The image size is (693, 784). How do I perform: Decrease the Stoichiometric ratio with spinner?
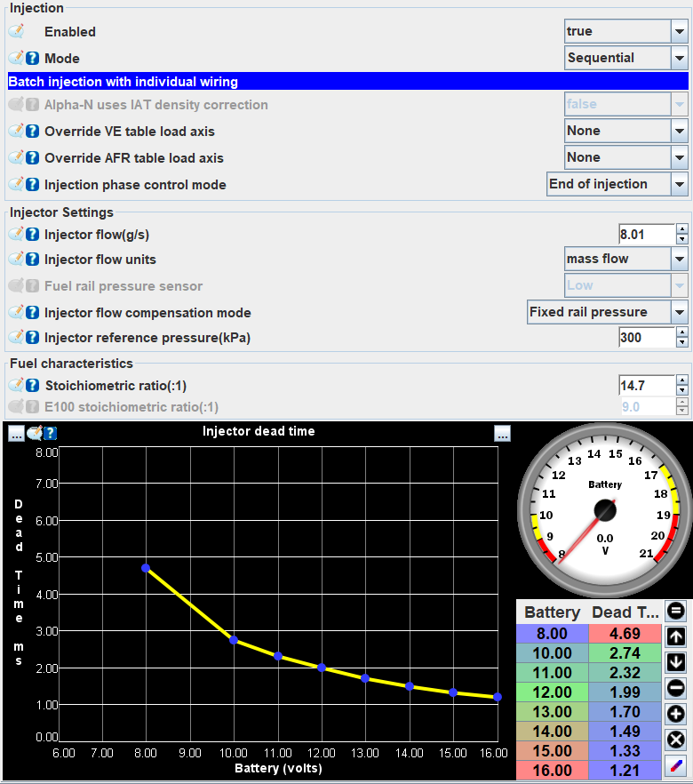(x=682, y=390)
